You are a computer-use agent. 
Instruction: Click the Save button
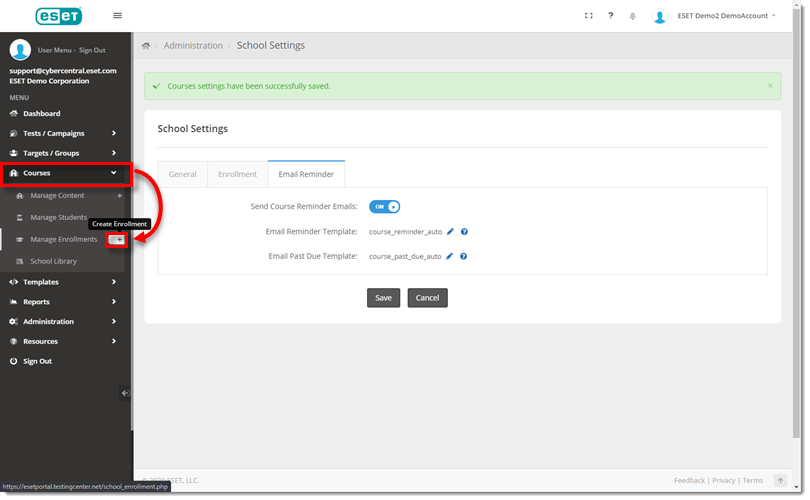click(x=383, y=298)
